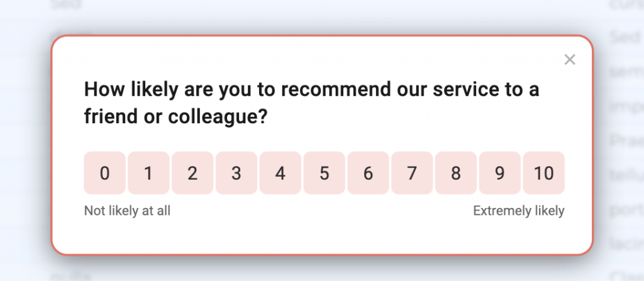Pick rating 2
The width and height of the screenshot is (644, 281).
click(192, 173)
